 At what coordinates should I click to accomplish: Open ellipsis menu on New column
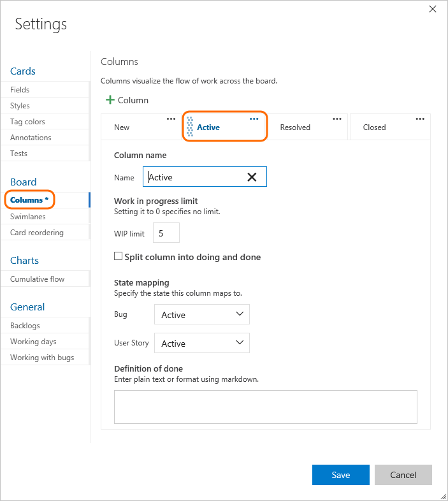[x=171, y=119]
